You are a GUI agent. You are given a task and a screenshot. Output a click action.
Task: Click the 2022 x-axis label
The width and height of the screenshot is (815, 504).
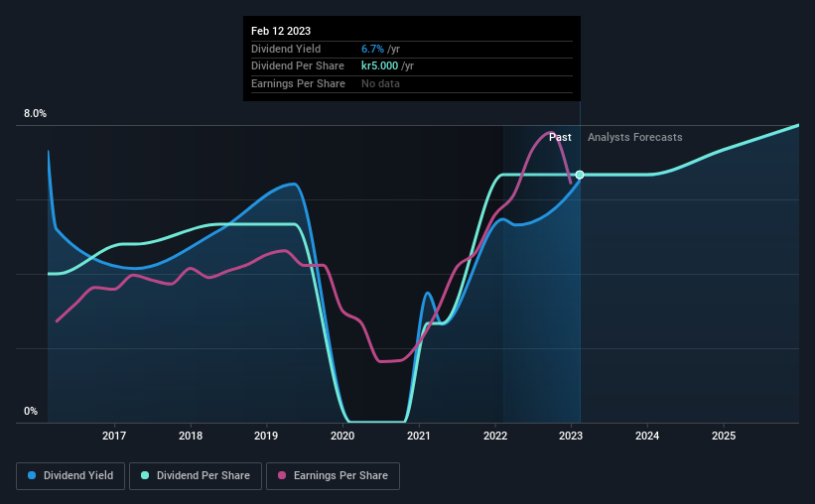tap(494, 436)
